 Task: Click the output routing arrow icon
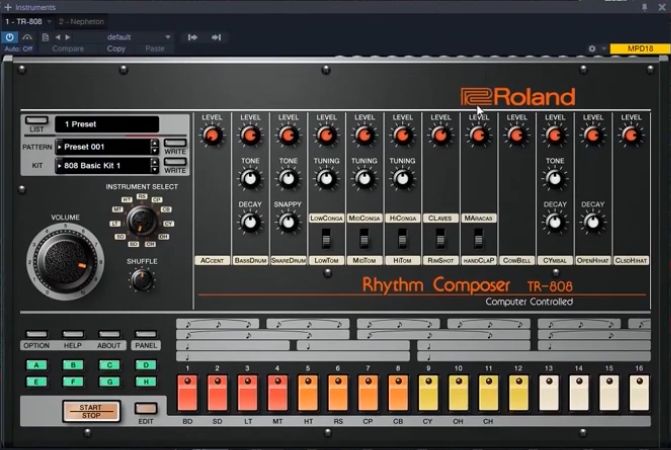216,37
